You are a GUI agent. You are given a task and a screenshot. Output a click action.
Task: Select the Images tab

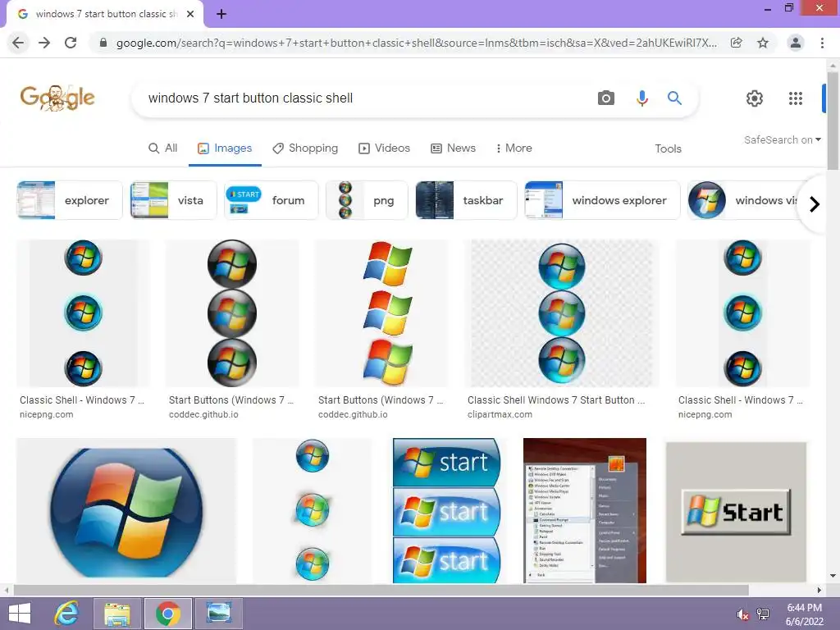225,148
